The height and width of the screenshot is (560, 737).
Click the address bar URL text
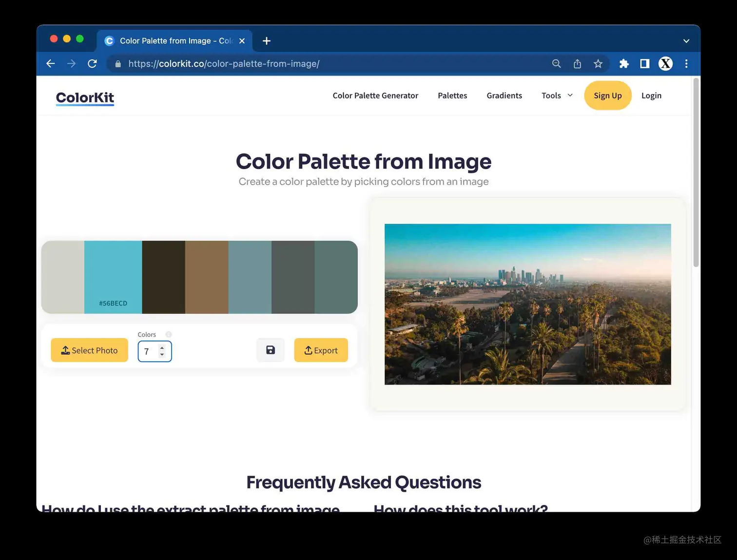pyautogui.click(x=224, y=64)
